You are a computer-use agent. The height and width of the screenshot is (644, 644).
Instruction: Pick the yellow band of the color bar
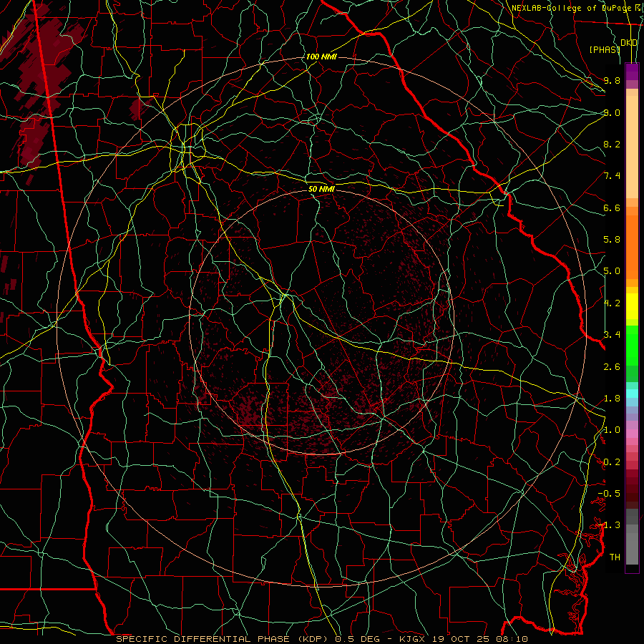tap(632, 306)
